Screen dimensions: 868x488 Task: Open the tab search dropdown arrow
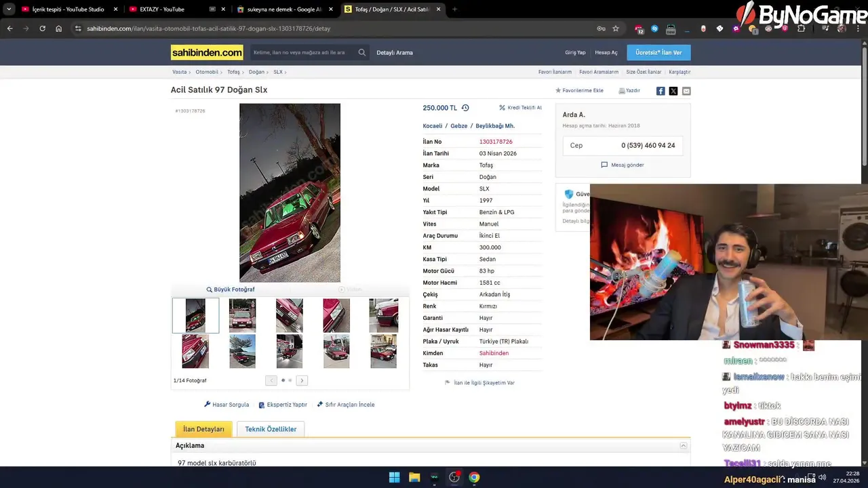tap(9, 9)
